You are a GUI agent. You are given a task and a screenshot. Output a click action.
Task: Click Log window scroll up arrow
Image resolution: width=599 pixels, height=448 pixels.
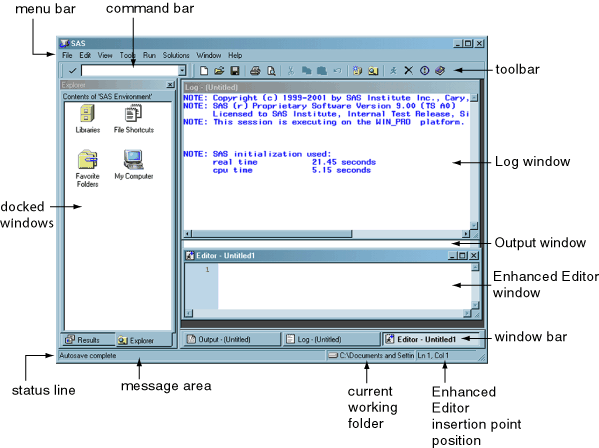(x=474, y=98)
